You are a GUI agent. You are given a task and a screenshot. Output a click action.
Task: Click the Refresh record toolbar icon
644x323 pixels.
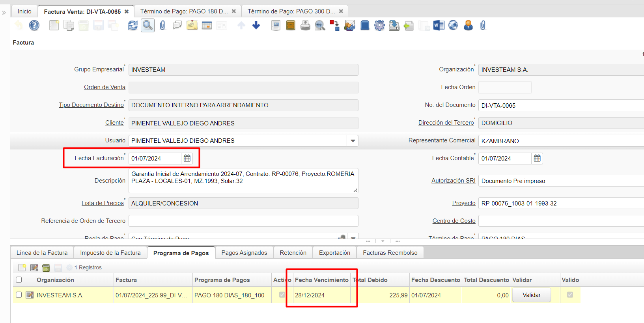click(x=133, y=26)
